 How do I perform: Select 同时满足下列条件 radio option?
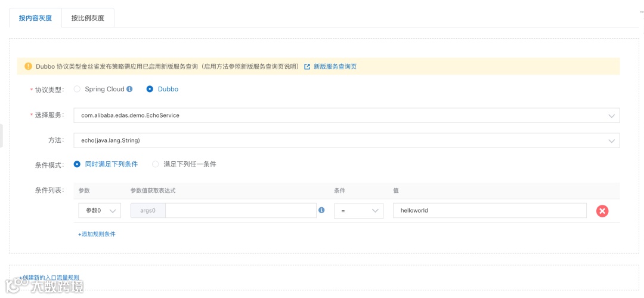77,164
